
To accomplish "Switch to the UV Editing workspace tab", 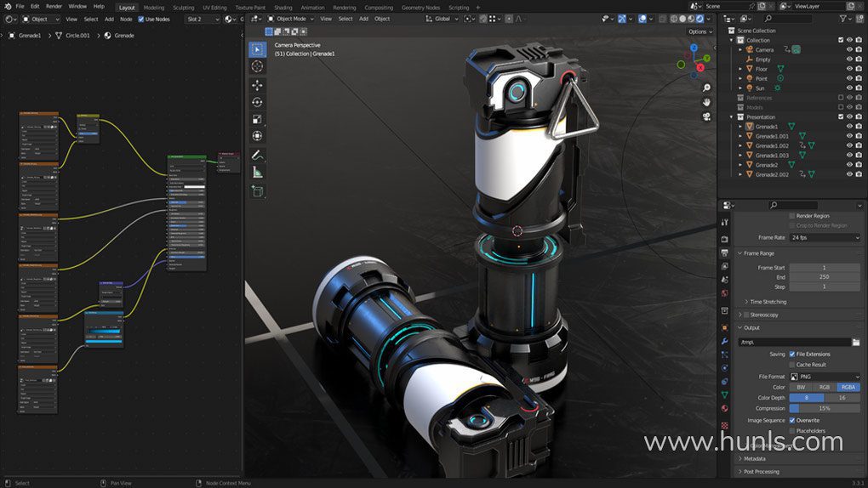I will 214,8.
